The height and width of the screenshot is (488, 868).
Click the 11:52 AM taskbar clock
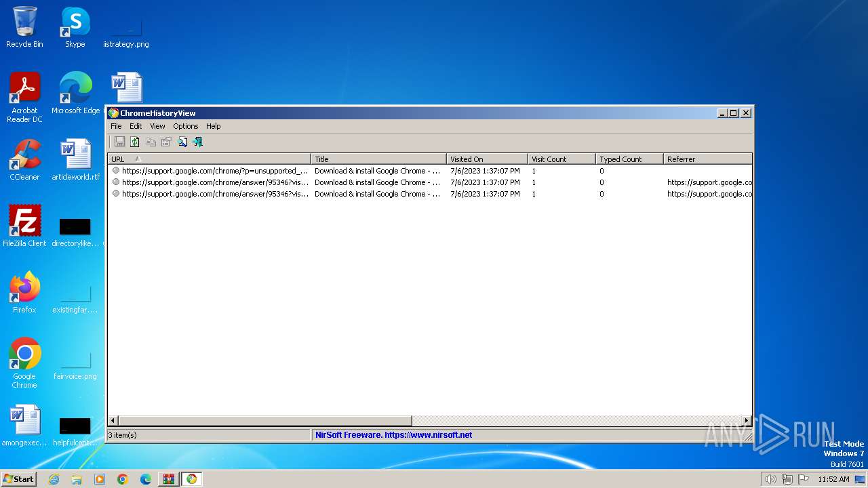tap(833, 479)
